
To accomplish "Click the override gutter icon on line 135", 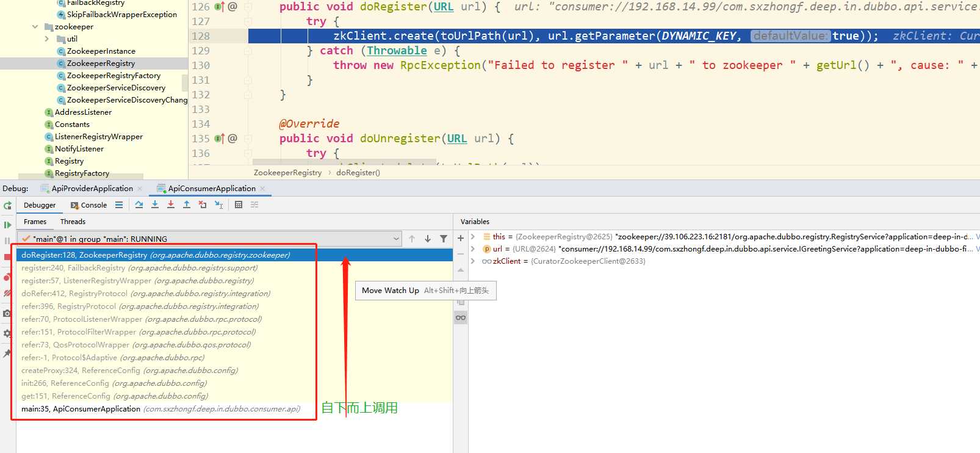I will pos(220,139).
